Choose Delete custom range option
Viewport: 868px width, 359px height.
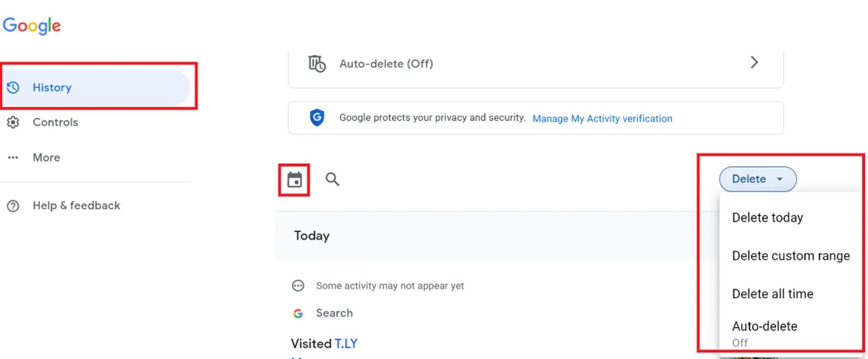(x=791, y=256)
